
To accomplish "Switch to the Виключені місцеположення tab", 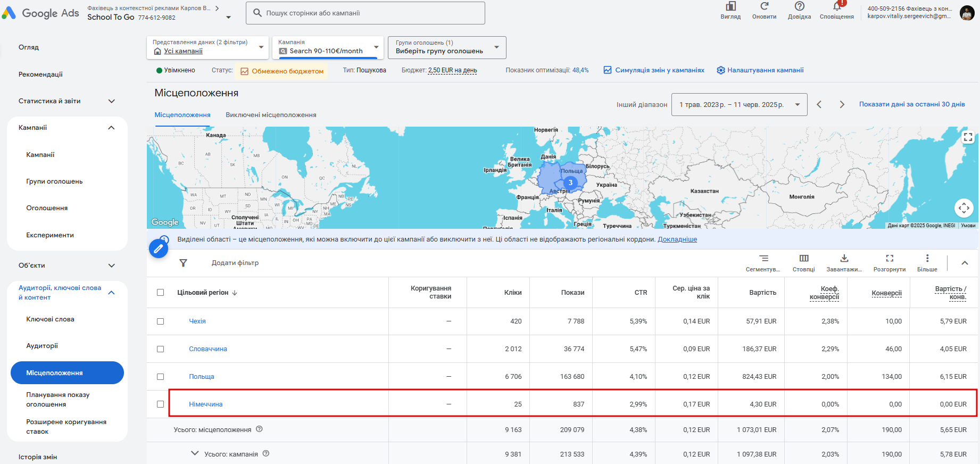I will pyautogui.click(x=271, y=115).
